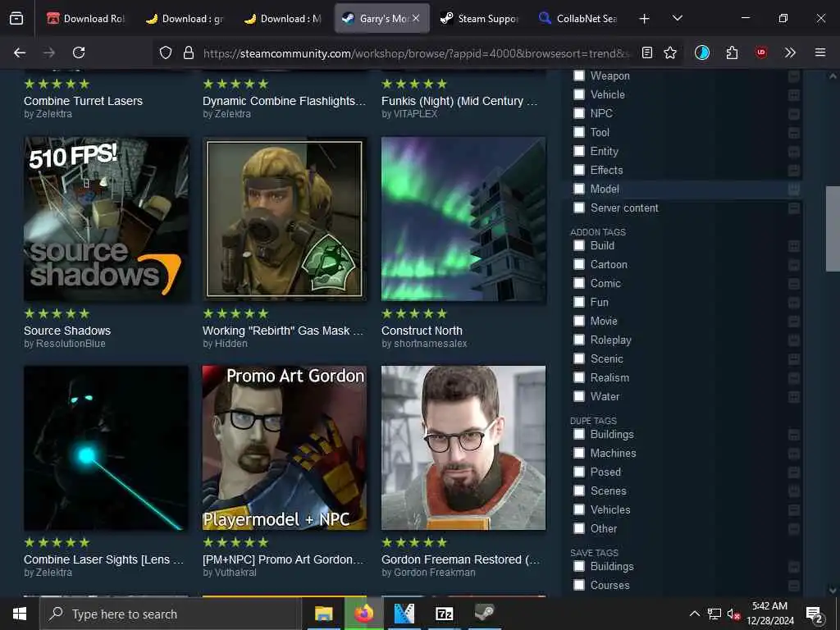Show hidden system tray icons chevron
This screenshot has width=840, height=630.
[x=694, y=614]
